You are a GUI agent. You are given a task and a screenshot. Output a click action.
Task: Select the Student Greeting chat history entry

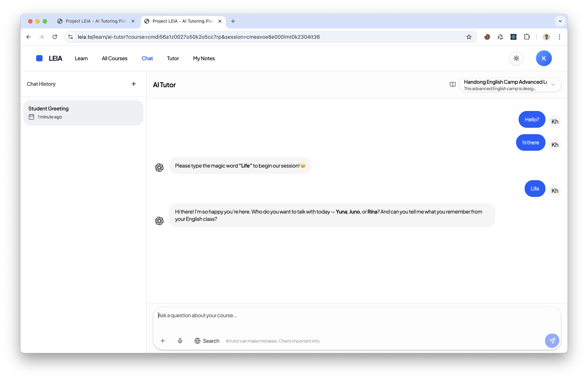(x=83, y=112)
